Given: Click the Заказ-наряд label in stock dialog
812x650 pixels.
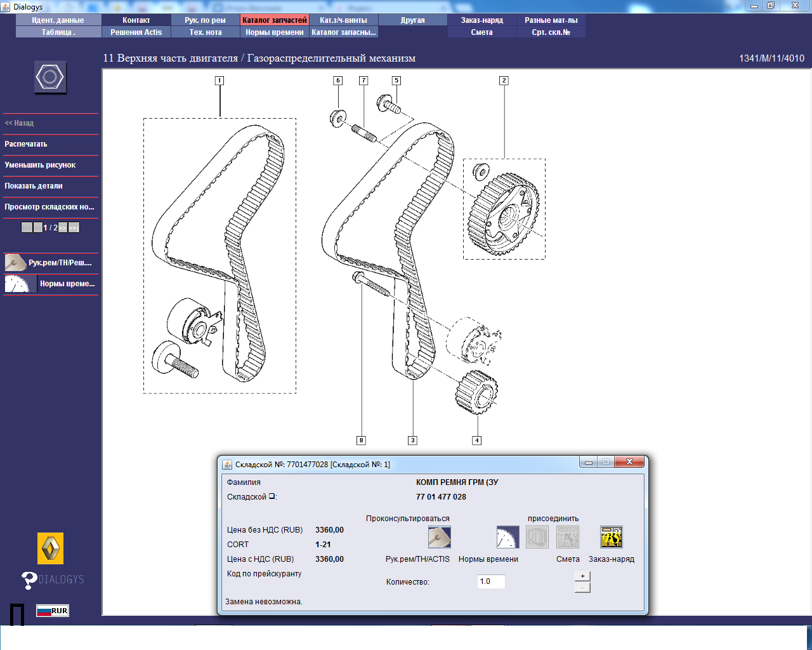Looking at the screenshot, I should (x=612, y=559).
